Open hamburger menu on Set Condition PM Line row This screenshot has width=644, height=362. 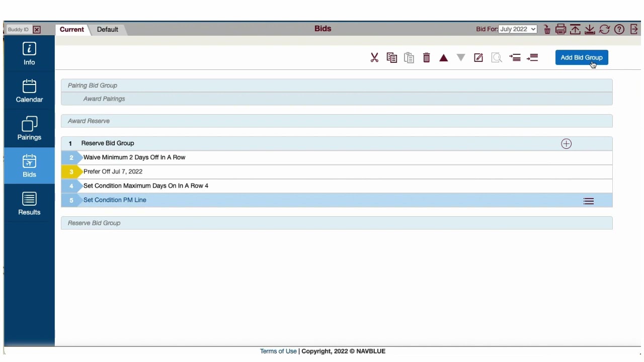588,201
